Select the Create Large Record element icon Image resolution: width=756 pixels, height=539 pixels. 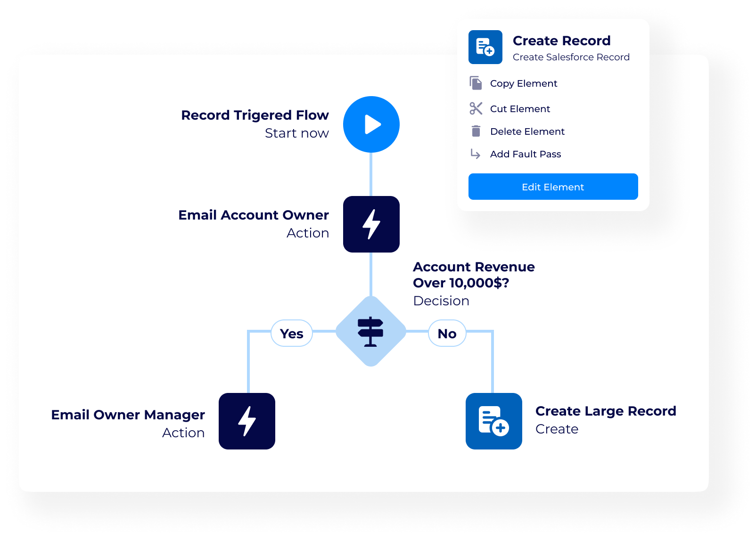(x=493, y=421)
